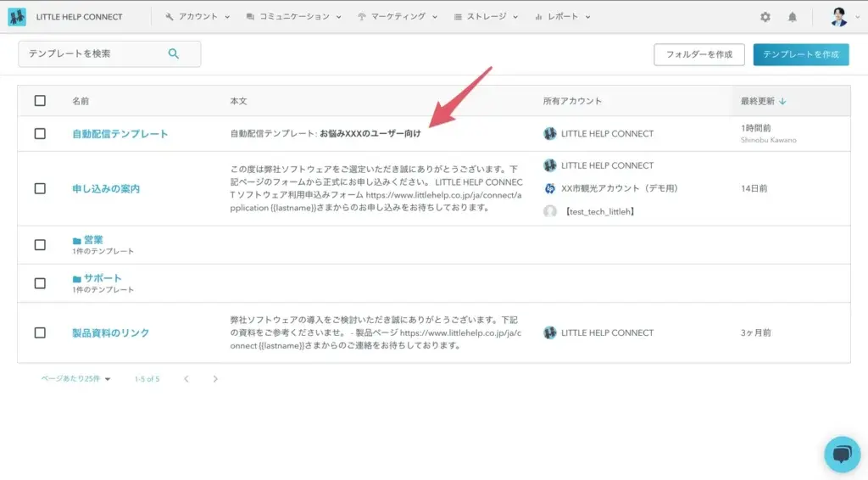Click the フォルダーを作成 button
This screenshot has height=480, width=868.
(x=698, y=54)
